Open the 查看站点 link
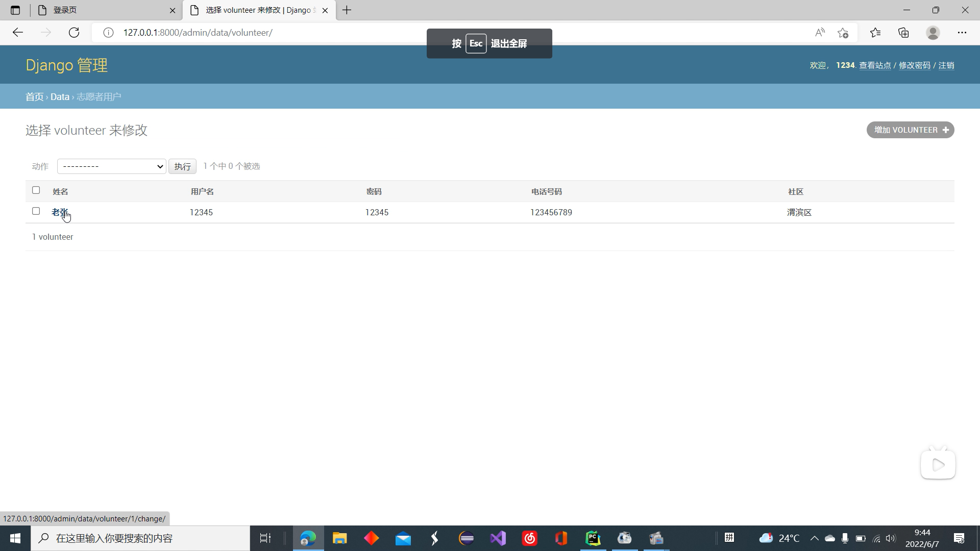The width and height of the screenshot is (980, 551). (875, 65)
